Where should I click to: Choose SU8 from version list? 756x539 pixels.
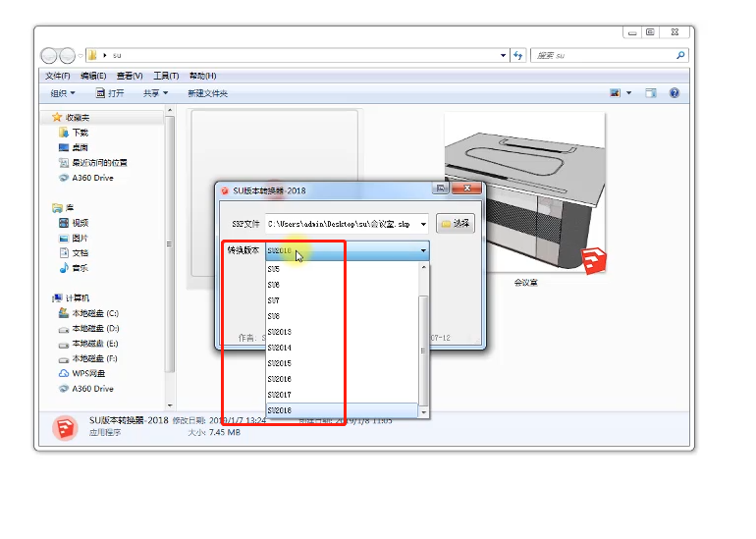tap(342, 316)
